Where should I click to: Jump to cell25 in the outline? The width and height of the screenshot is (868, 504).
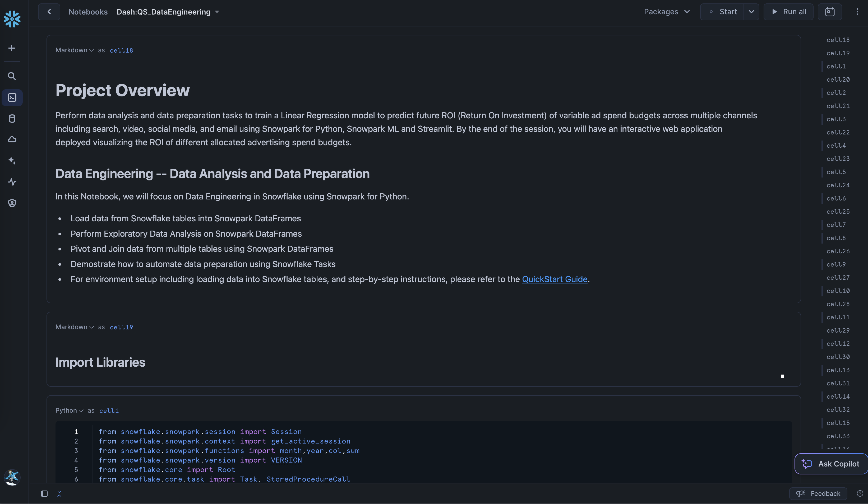click(838, 211)
